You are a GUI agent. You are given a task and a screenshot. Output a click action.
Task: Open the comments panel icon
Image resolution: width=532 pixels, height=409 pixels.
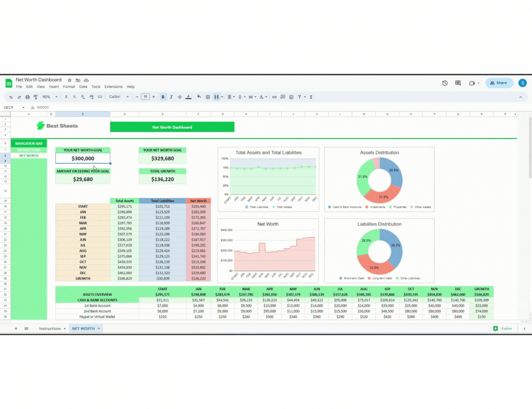(458, 83)
